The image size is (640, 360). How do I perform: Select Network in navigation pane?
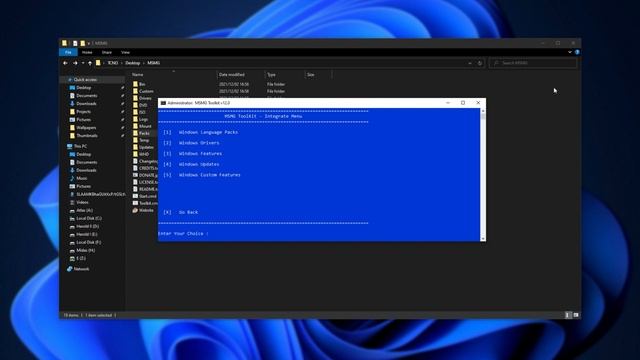pos(81,269)
